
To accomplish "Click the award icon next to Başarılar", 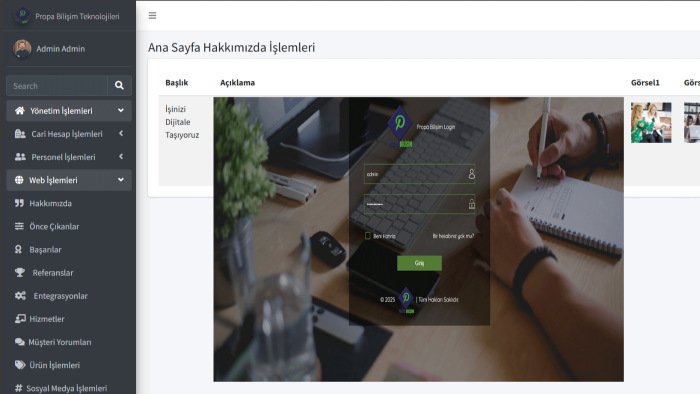I will pos(18,249).
